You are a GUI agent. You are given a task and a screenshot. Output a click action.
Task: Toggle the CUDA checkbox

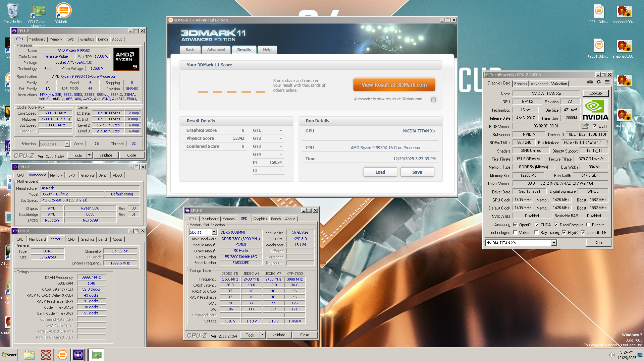pos(537,225)
